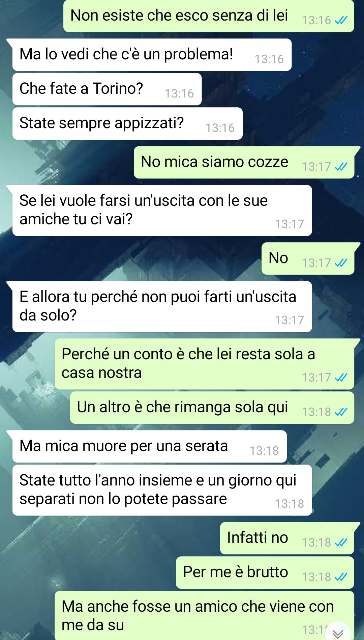Screen dimensions: 364x640
Task: Tap the sent bubble text 'Infatti no'
Action: 257,538
